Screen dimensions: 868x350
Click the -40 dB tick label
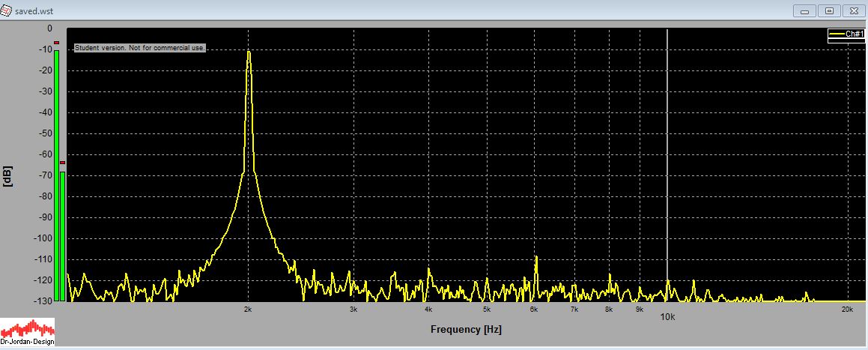pyautogui.click(x=46, y=112)
